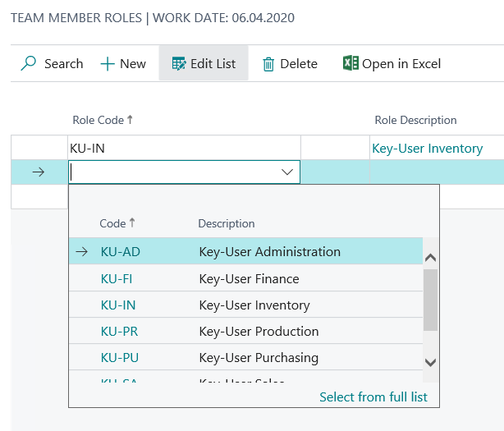Screen dimensions: 504x431
Task: Click Select from full list link
Action: point(373,397)
